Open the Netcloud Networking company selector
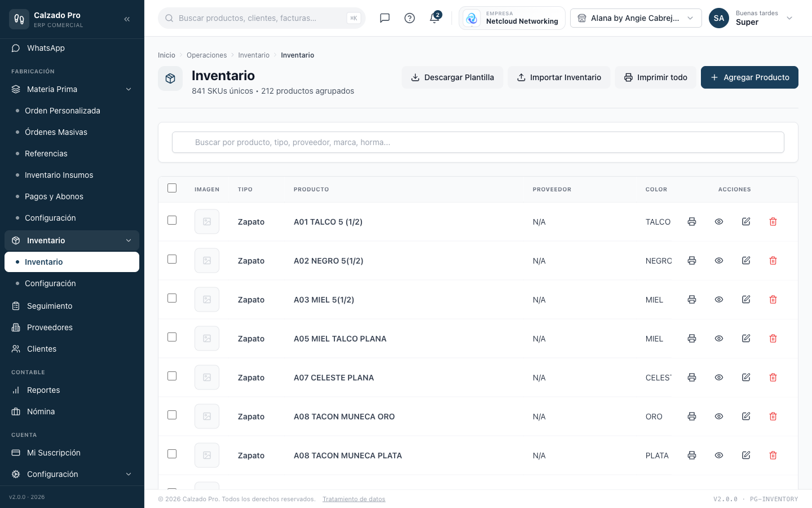 click(x=512, y=18)
